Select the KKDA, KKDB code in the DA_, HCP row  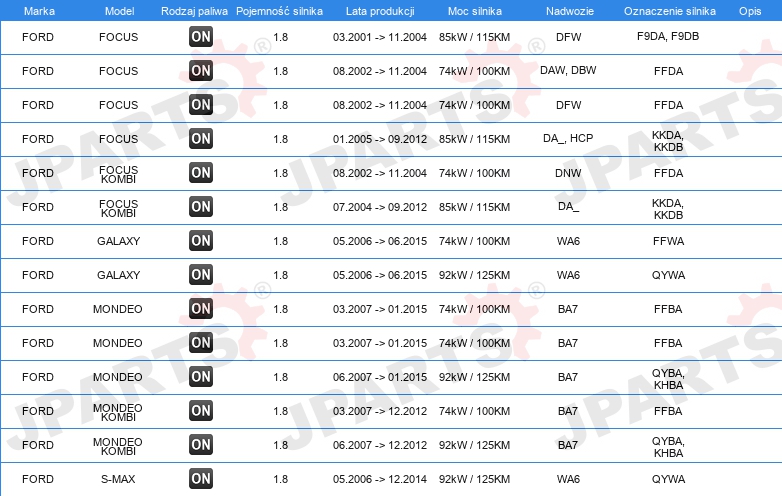(668, 141)
